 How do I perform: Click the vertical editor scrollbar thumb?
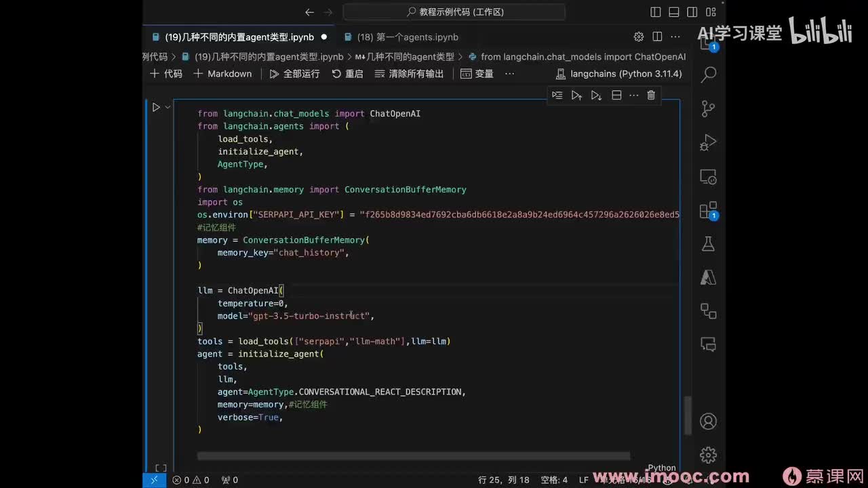[x=689, y=415]
